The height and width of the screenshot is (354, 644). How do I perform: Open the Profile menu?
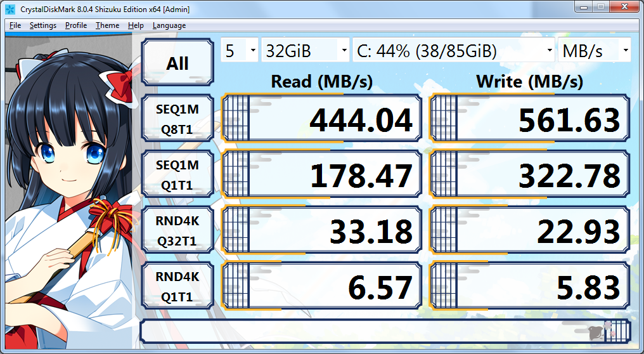[x=76, y=25]
